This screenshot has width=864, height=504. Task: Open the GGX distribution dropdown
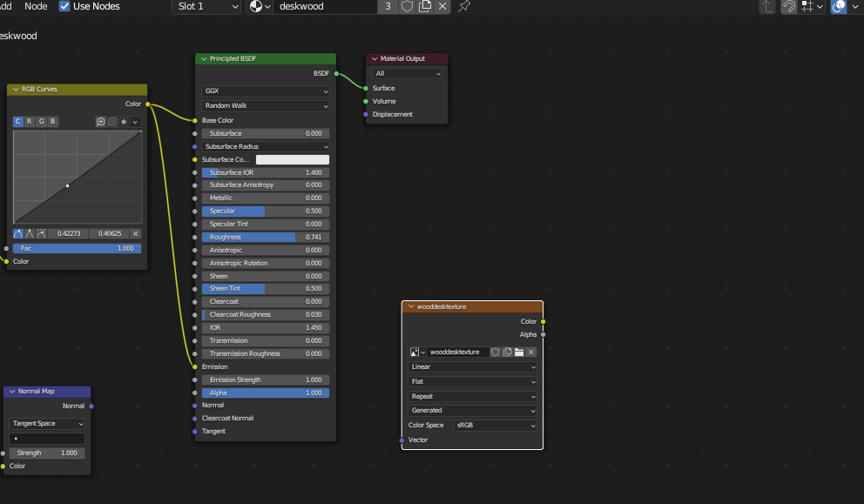coord(266,91)
